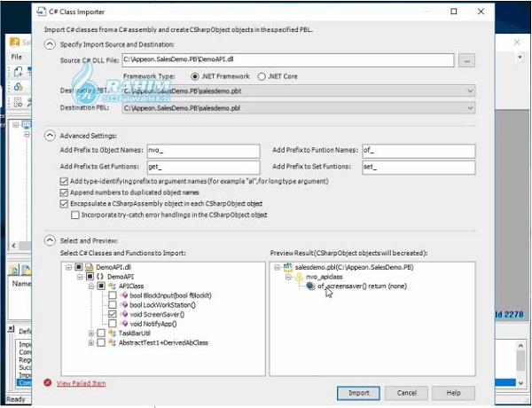Collapse the DemoAPI namespace node
The width and height of the screenshot is (532, 408).
(x=80, y=277)
